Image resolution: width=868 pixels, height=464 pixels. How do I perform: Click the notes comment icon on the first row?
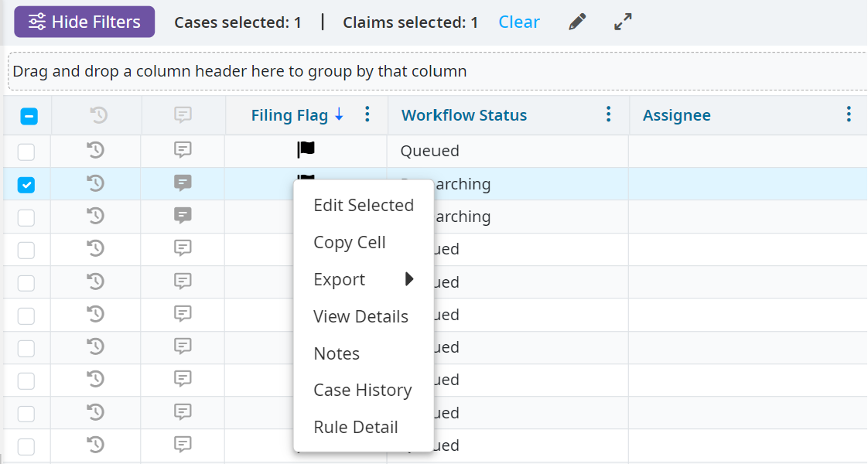coord(183,150)
